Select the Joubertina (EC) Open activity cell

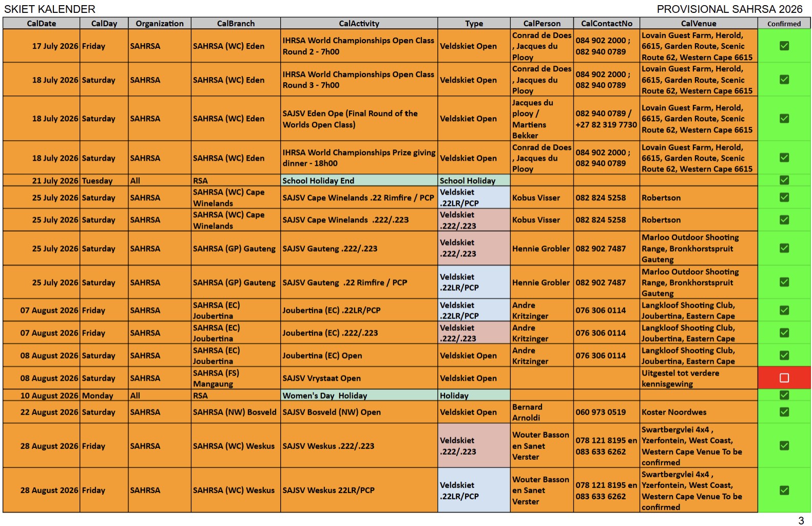359,355
